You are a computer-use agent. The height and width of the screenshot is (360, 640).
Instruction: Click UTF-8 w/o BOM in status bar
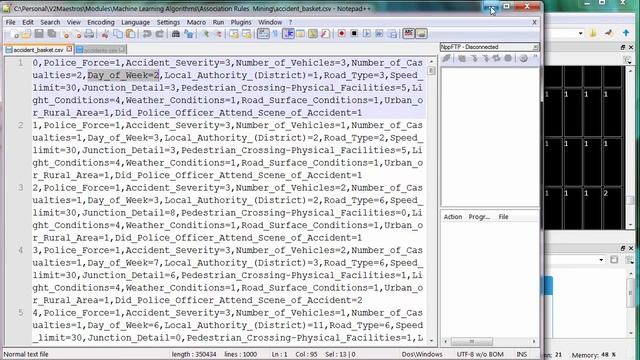480,354
